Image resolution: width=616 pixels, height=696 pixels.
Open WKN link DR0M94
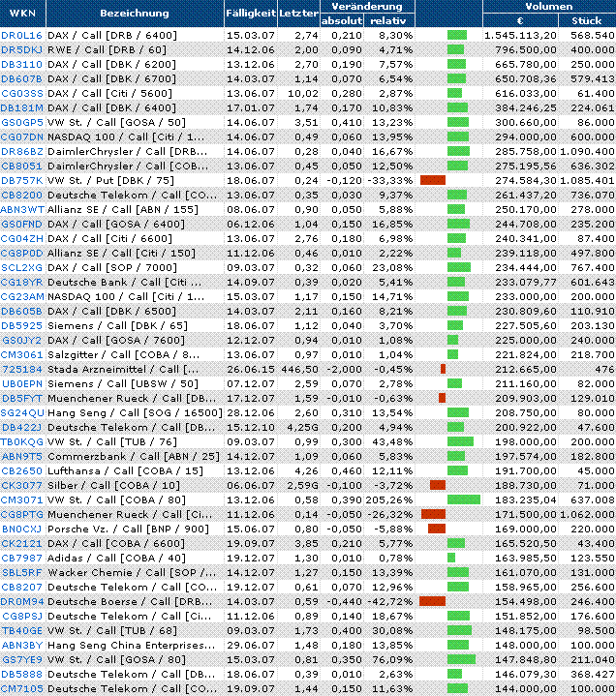[x=22, y=602]
